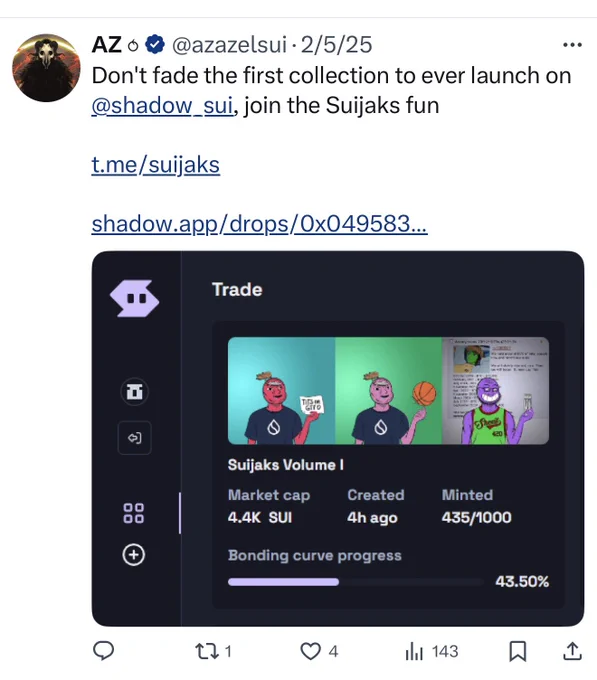Bookmark this tweet
597x680 pixels.
point(518,651)
